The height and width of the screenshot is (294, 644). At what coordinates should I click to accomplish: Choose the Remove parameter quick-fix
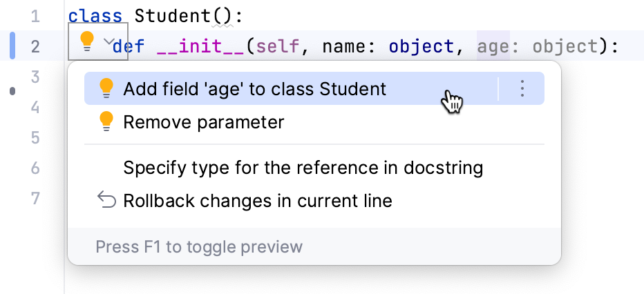pos(203,122)
